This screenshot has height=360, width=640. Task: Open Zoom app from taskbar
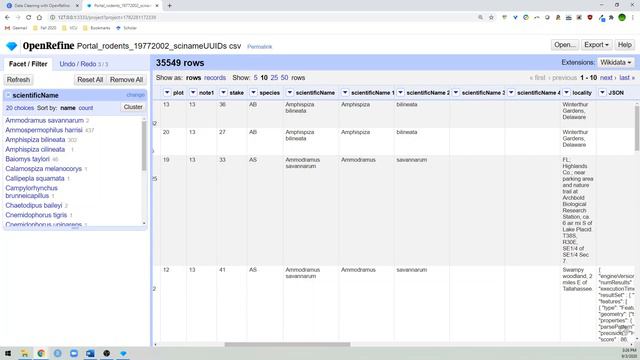74,353
